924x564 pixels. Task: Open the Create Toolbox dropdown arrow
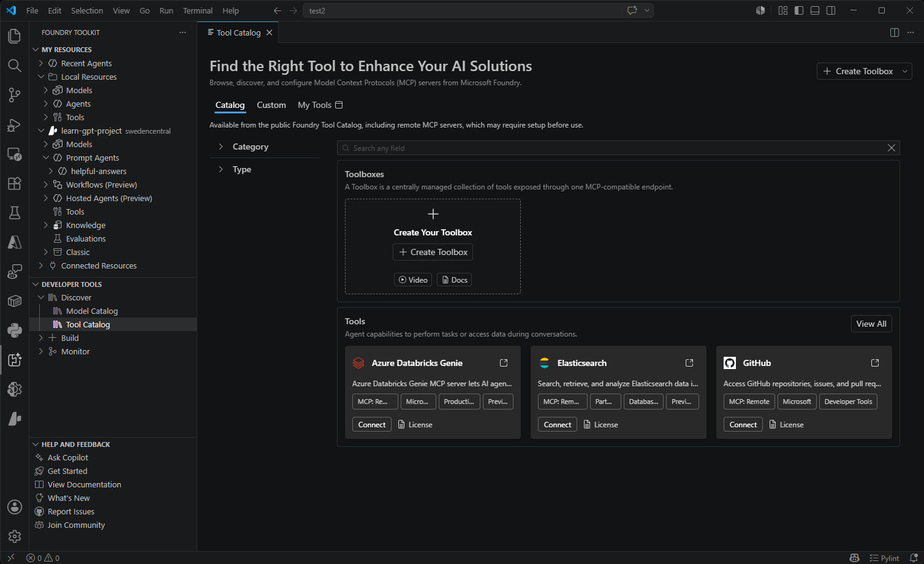point(904,71)
